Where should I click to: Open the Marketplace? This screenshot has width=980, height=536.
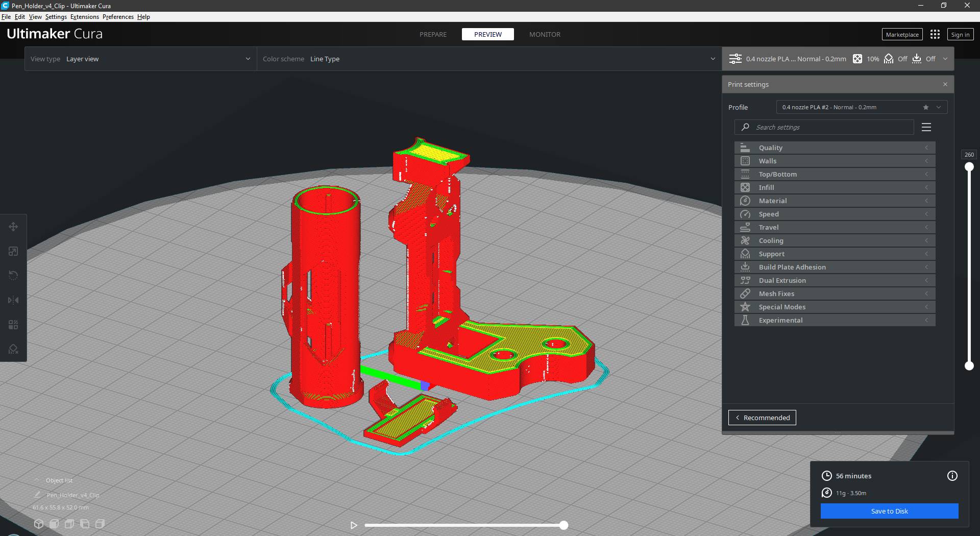pyautogui.click(x=902, y=35)
